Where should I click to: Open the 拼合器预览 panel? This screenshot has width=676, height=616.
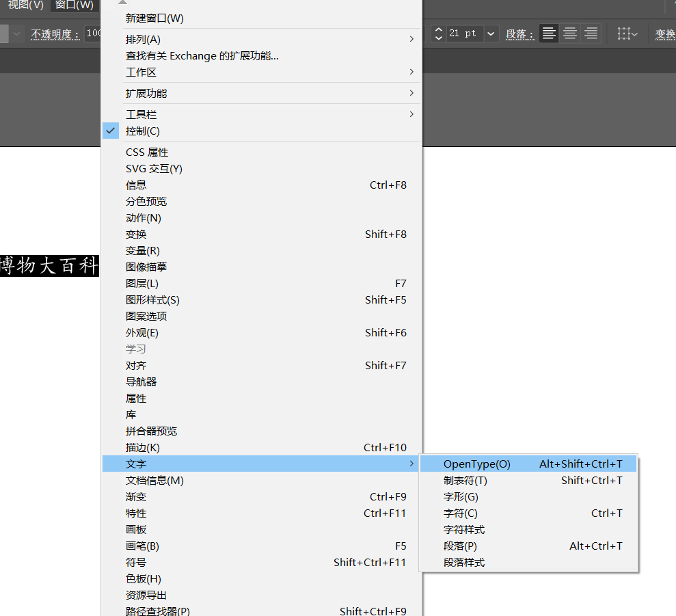click(x=261, y=431)
